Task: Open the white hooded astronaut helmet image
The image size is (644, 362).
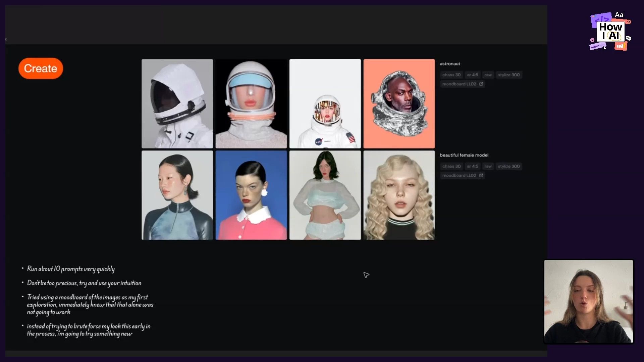Action: [x=177, y=104]
